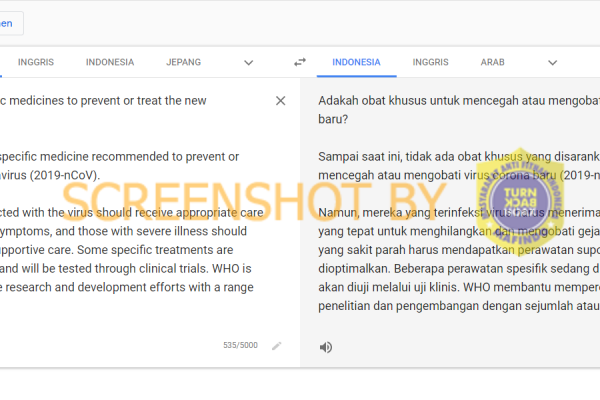Screen dimensions: 600x400
Task: Select INGGRIS as source language
Action: point(36,62)
